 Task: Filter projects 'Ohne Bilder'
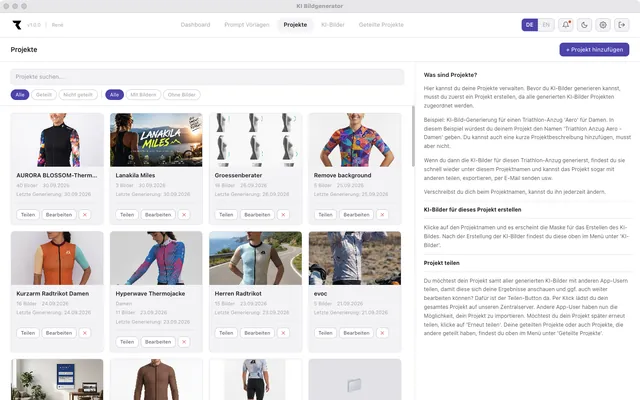[182, 95]
